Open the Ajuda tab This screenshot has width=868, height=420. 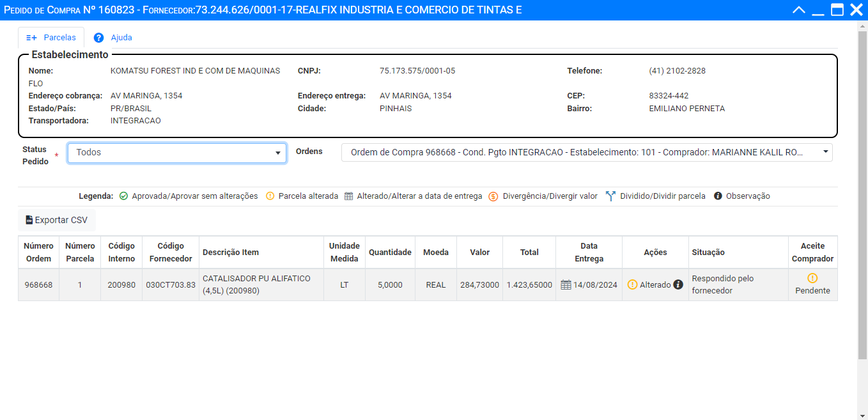click(121, 38)
